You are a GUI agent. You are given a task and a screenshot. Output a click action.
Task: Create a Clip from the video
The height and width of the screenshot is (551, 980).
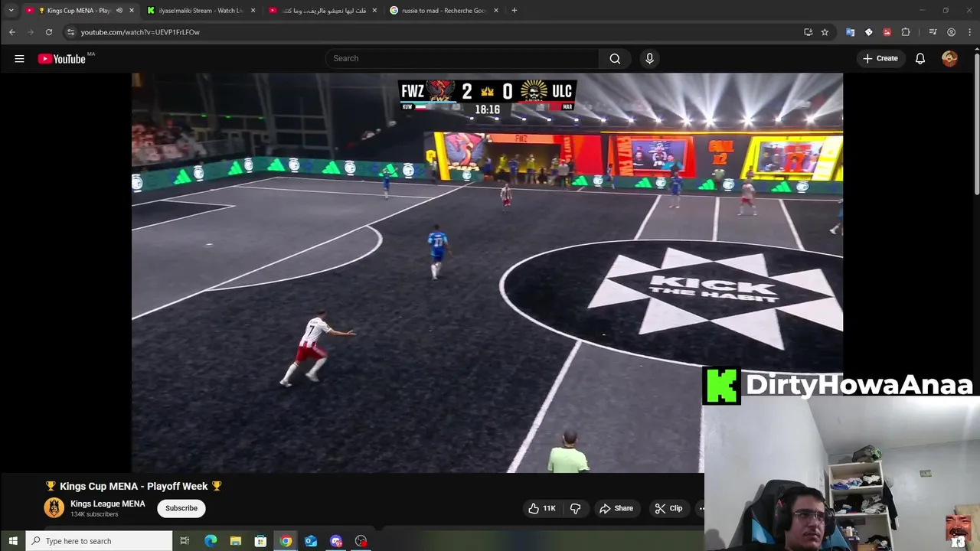click(668, 508)
